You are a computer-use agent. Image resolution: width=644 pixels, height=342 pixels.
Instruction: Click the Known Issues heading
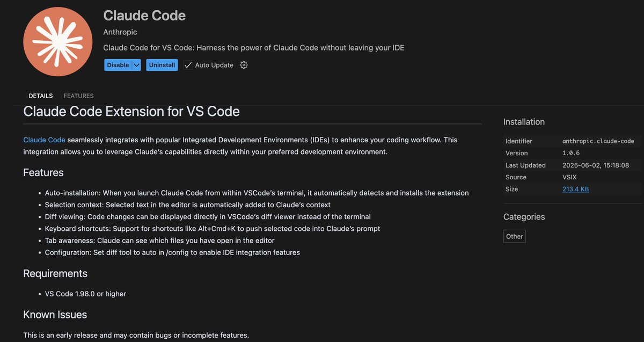tap(55, 315)
